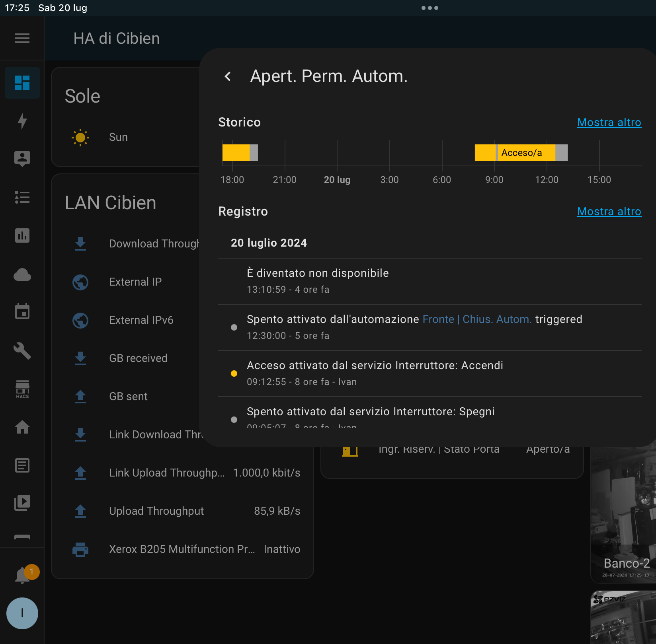The image size is (656, 644).
Task: Click the Xerox printer icon
Action: [x=80, y=549]
